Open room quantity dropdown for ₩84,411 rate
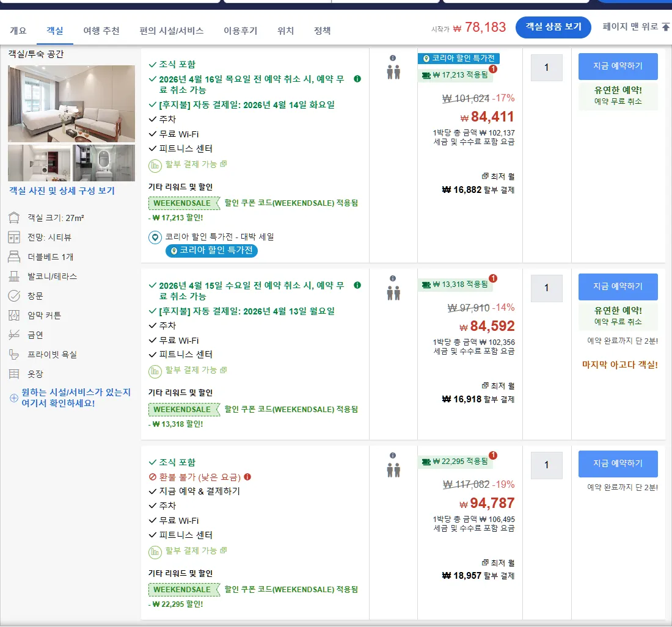 point(546,68)
